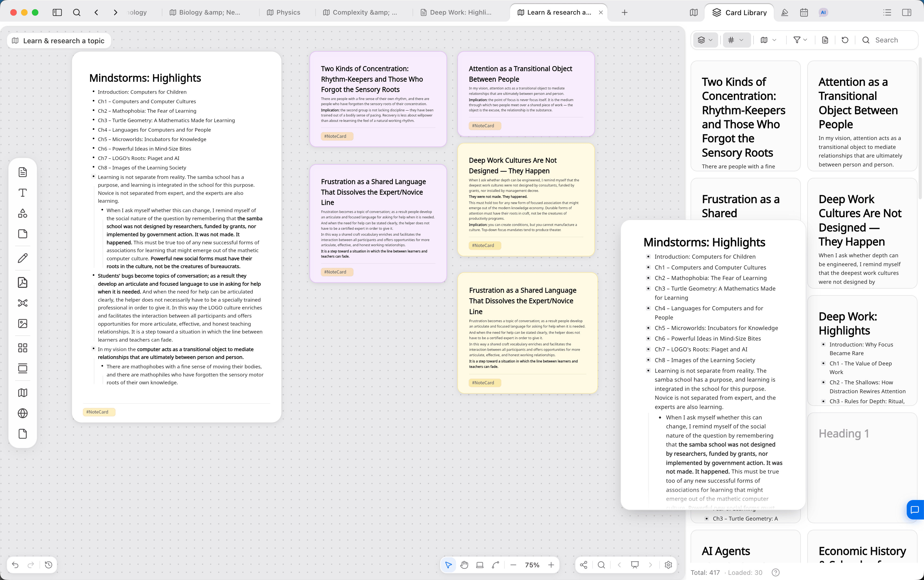This screenshot has width=924, height=580.
Task: Open the globe web embed tool
Action: (x=23, y=413)
